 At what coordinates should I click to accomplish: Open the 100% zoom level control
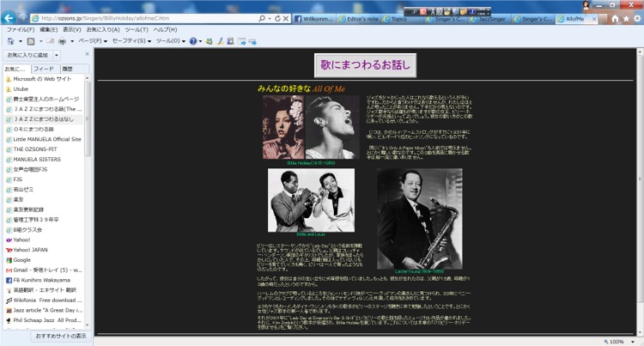[619, 342]
